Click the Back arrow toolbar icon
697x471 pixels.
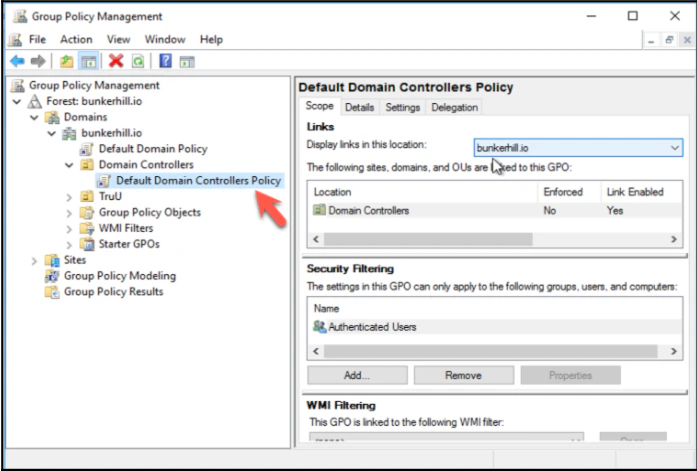point(17,61)
